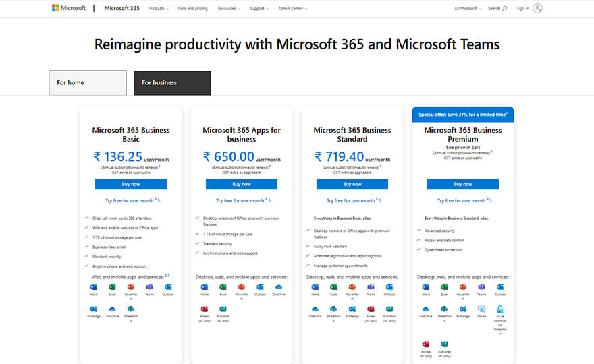The height and width of the screenshot is (364, 594).
Task: Click Buy now for Business Premium
Action: (x=463, y=184)
